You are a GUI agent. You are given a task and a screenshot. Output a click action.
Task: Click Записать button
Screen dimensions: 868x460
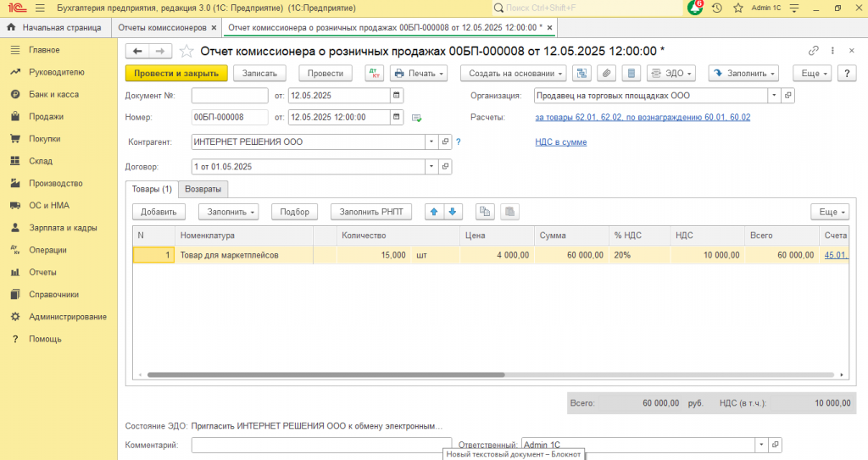(259, 73)
